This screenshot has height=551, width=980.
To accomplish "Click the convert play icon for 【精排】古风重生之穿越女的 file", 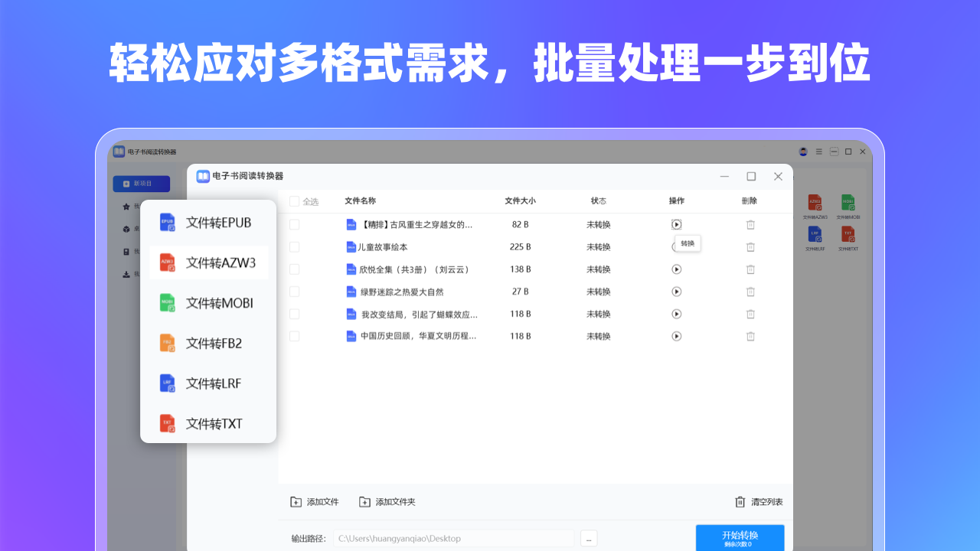I will coord(676,224).
